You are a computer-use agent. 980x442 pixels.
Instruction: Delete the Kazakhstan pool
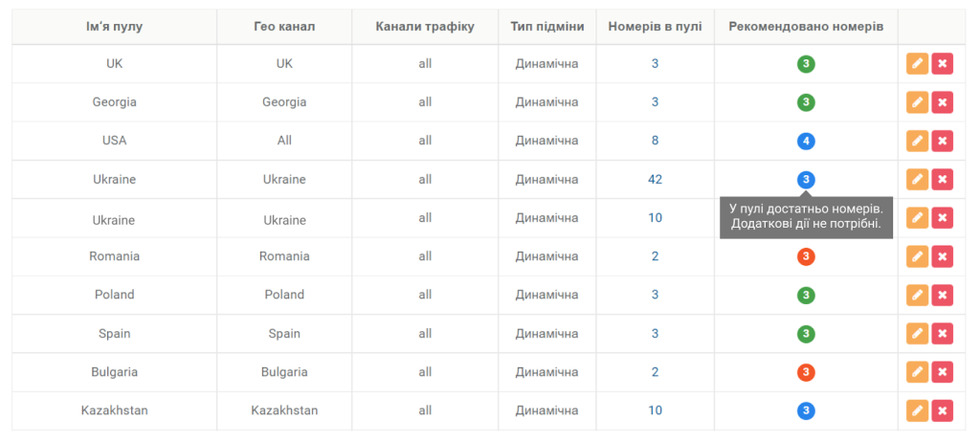tap(942, 410)
